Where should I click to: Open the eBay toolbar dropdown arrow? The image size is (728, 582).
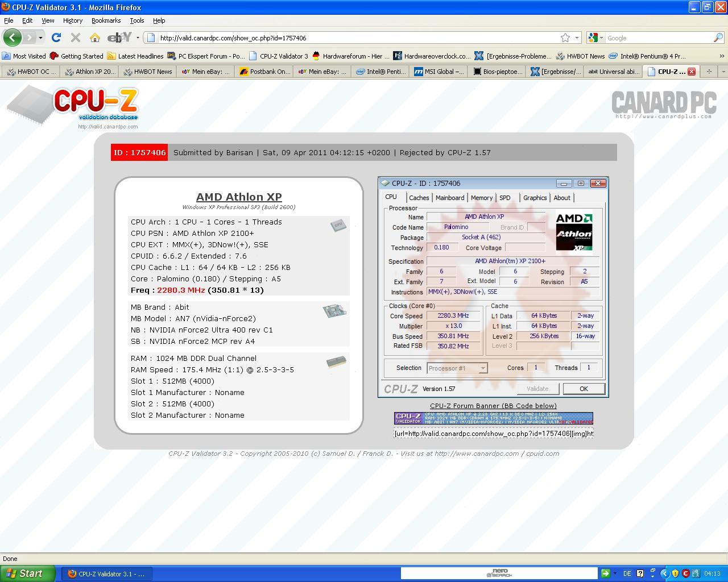pos(138,38)
